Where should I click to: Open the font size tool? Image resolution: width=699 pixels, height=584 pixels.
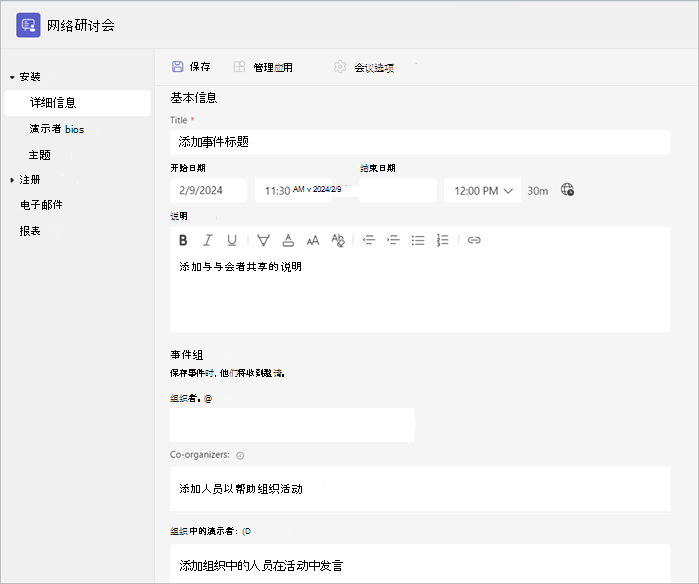click(312, 240)
